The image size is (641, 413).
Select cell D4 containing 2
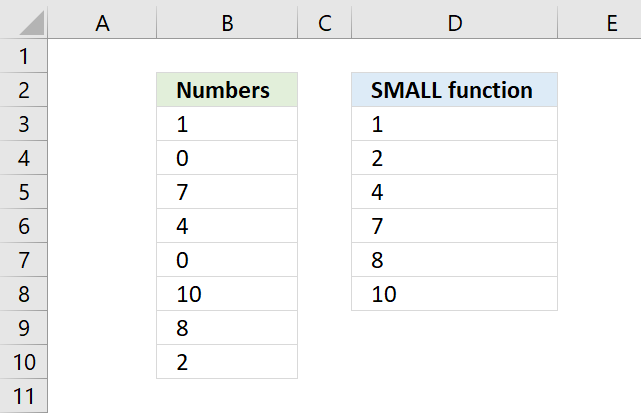pyautogui.click(x=454, y=158)
